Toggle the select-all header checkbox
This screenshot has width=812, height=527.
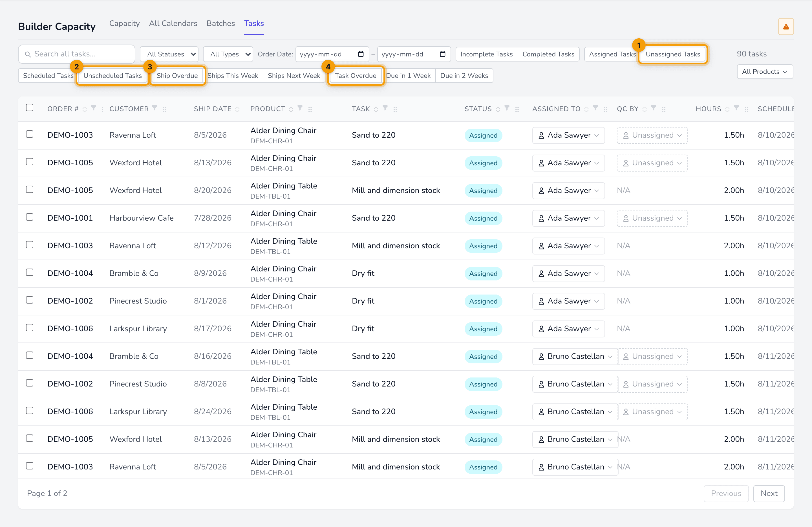[30, 107]
